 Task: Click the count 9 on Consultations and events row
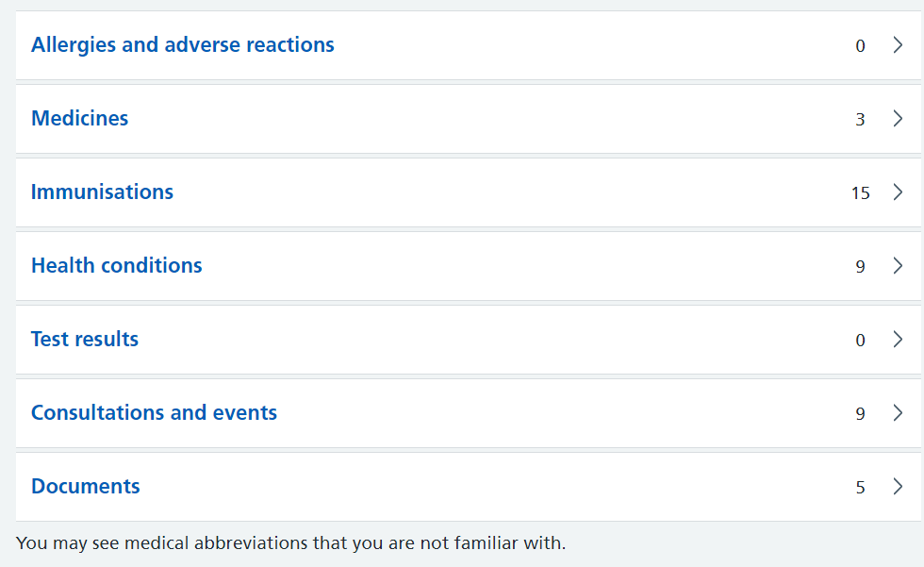860,414
